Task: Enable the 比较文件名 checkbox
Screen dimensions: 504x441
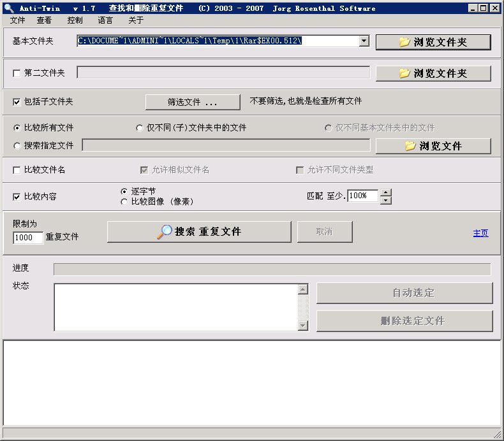Action: click(x=17, y=170)
